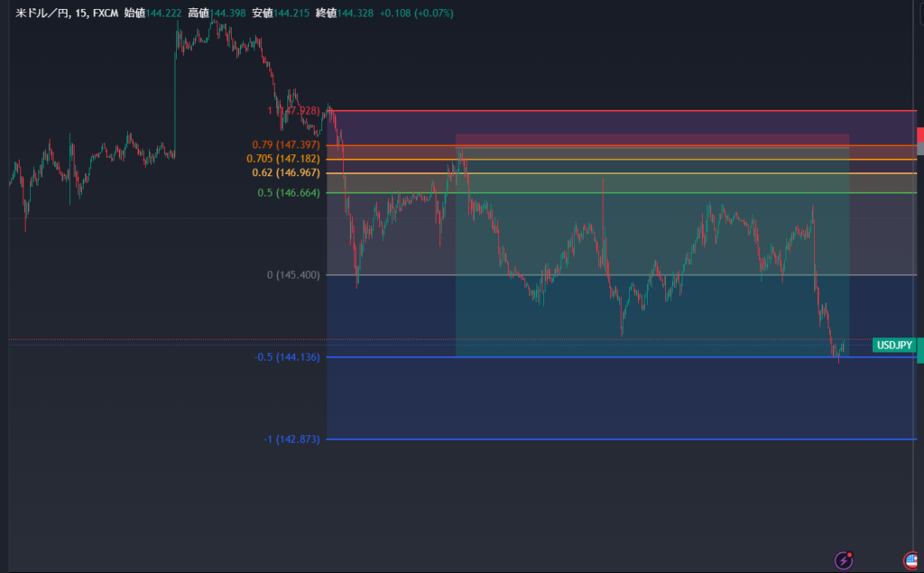Screen dimensions: 924x573
Task: Click the US flag icon
Action: point(913,560)
